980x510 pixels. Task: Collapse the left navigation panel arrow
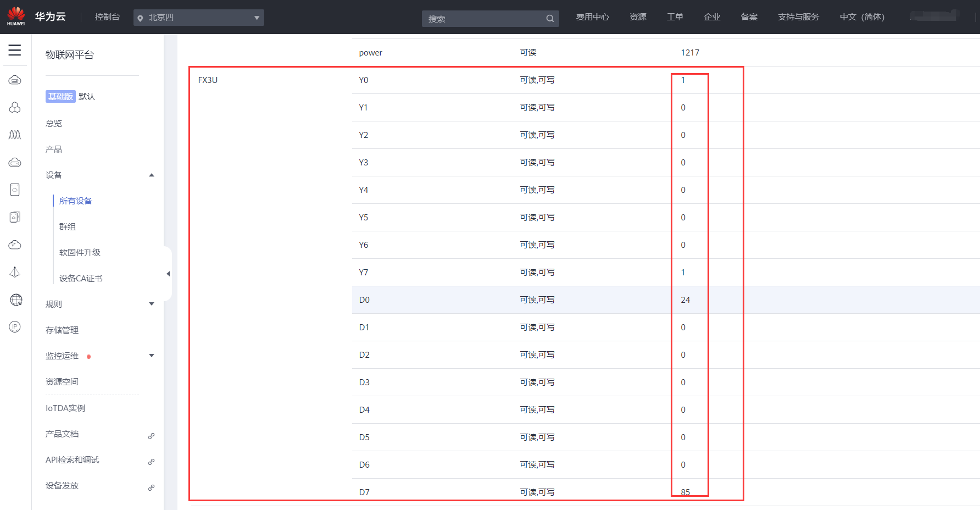[168, 274]
